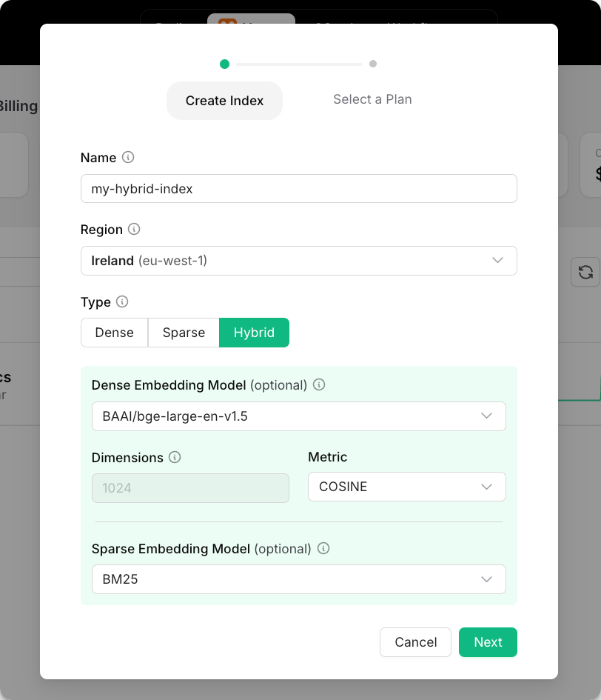Click the Name field containing my-hybrid-index
601x700 pixels.
[298, 189]
